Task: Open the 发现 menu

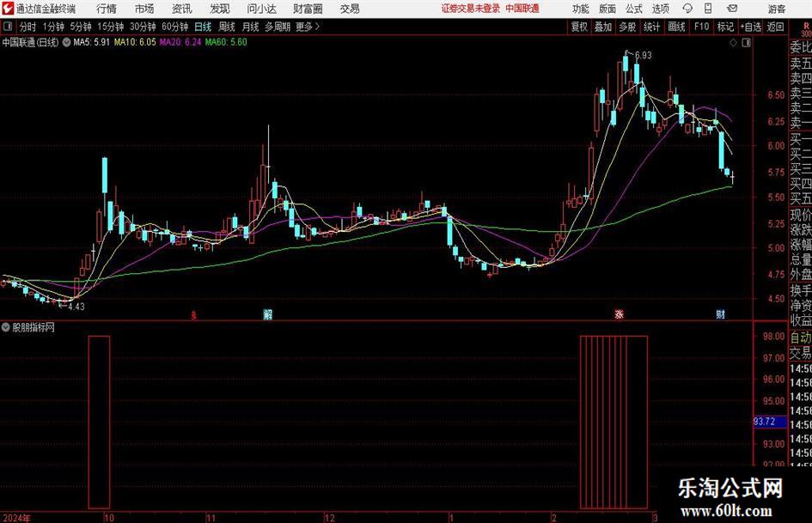Action: pyautogui.click(x=220, y=9)
